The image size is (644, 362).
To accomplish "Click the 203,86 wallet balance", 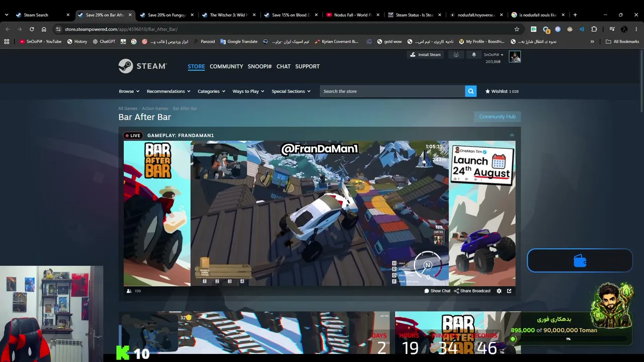I will (x=493, y=61).
